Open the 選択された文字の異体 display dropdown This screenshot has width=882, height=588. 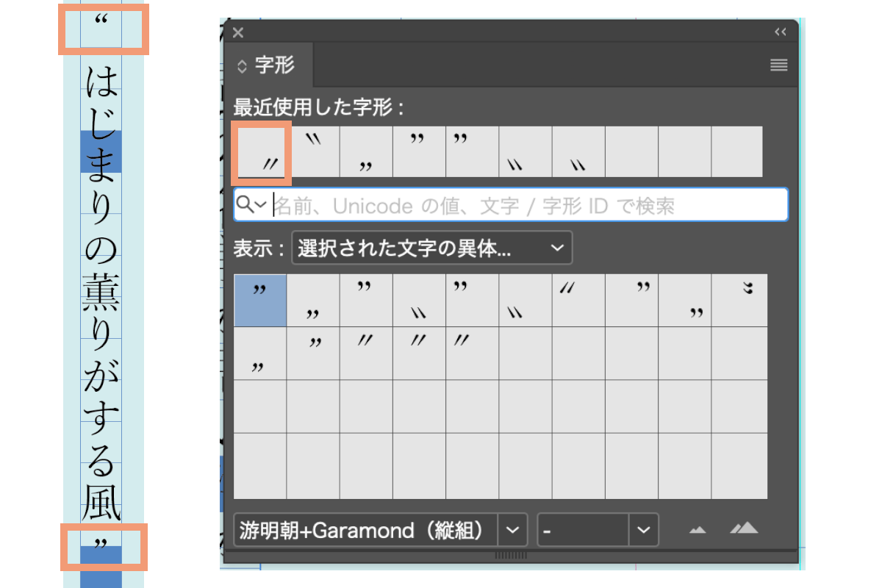(x=431, y=248)
